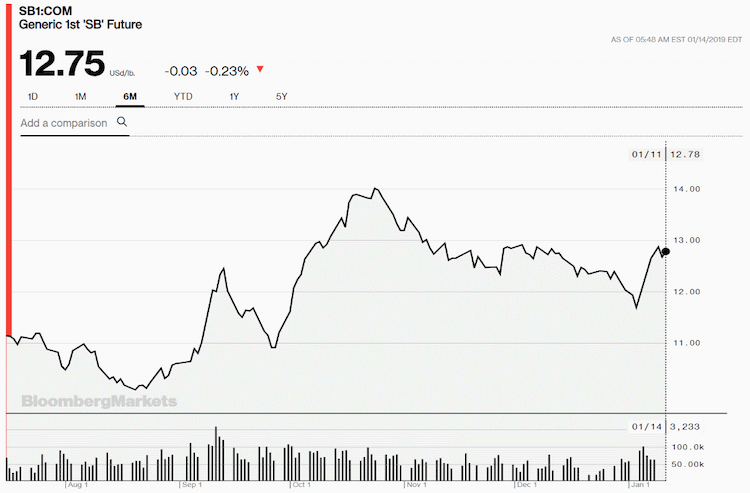Switch to the YTD range tab
750x493 pixels.
click(x=183, y=97)
